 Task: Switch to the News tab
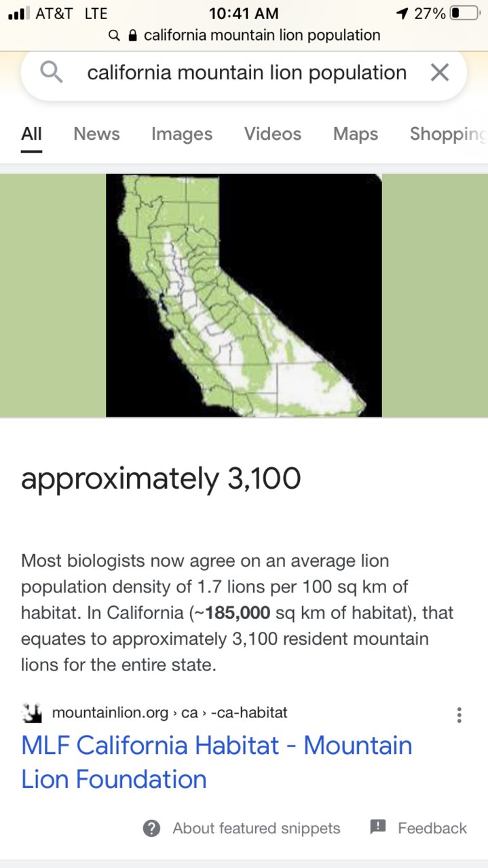pos(96,134)
